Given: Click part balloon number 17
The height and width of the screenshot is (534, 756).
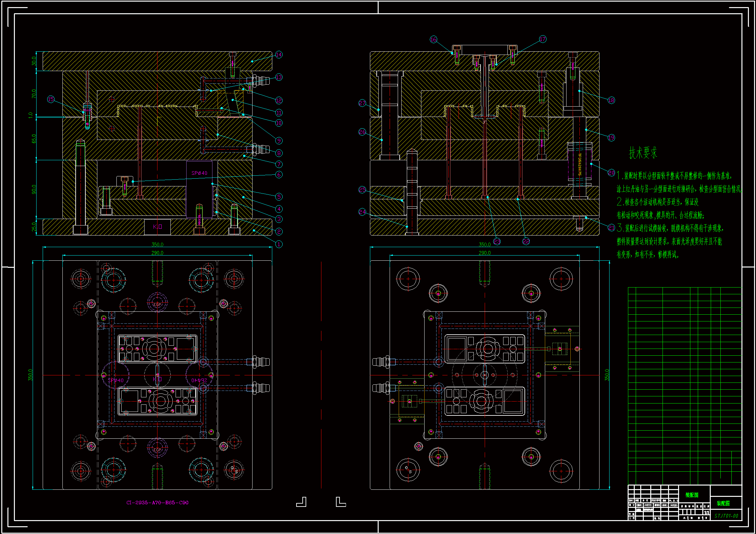Looking at the screenshot, I should click(542, 39).
